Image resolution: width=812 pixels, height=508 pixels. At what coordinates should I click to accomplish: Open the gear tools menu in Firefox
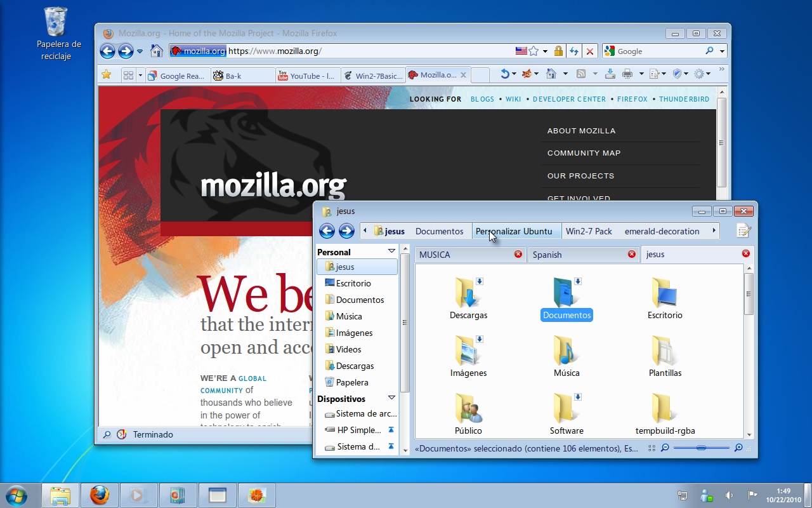(x=699, y=74)
